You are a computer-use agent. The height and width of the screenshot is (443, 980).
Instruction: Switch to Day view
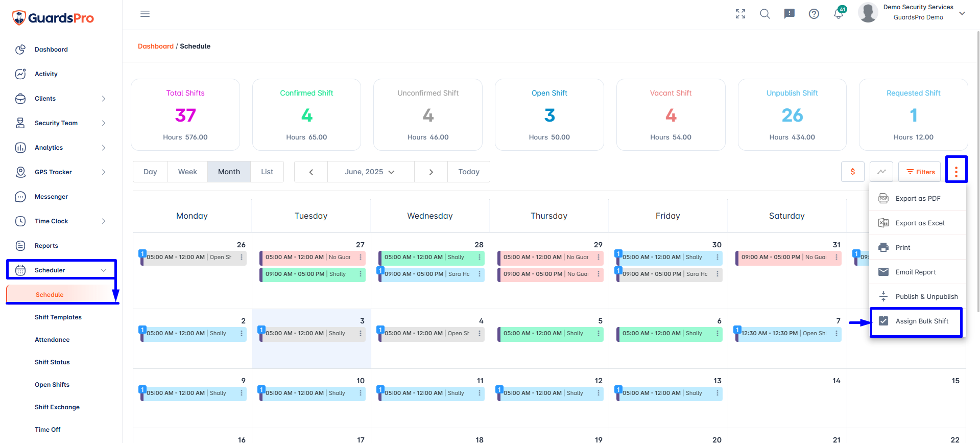pyautogui.click(x=150, y=172)
